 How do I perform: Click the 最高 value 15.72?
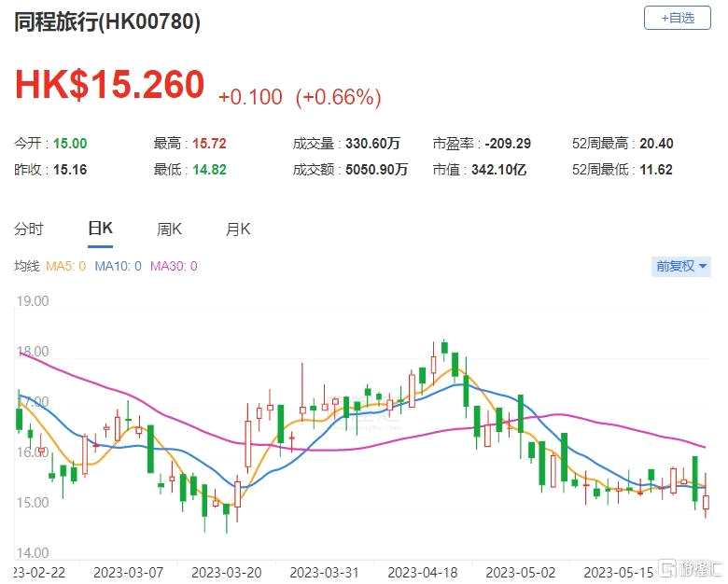209,144
